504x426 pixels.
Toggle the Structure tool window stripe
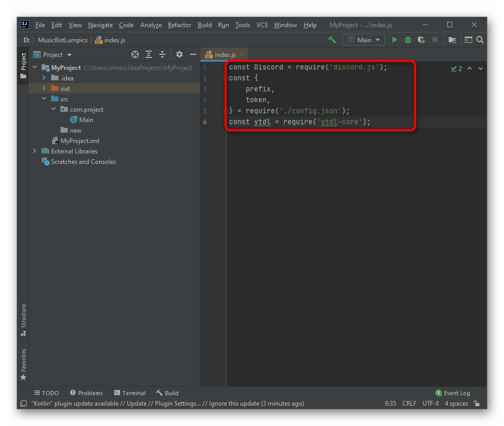23,319
